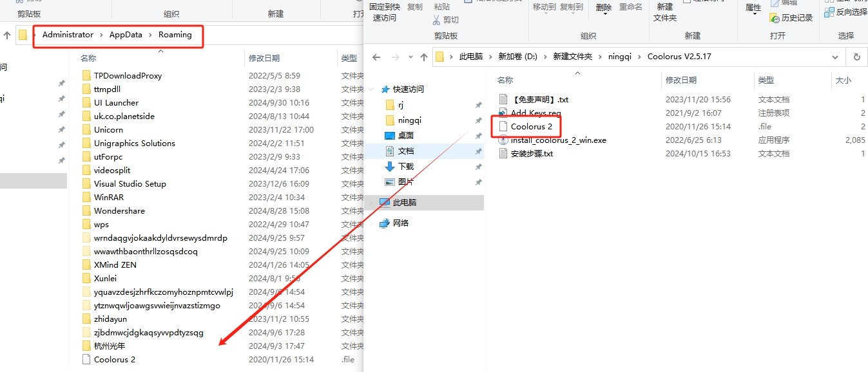Click the Coolorus 2 file icon in the Roaming window
The width and height of the screenshot is (868, 372).
point(87,359)
